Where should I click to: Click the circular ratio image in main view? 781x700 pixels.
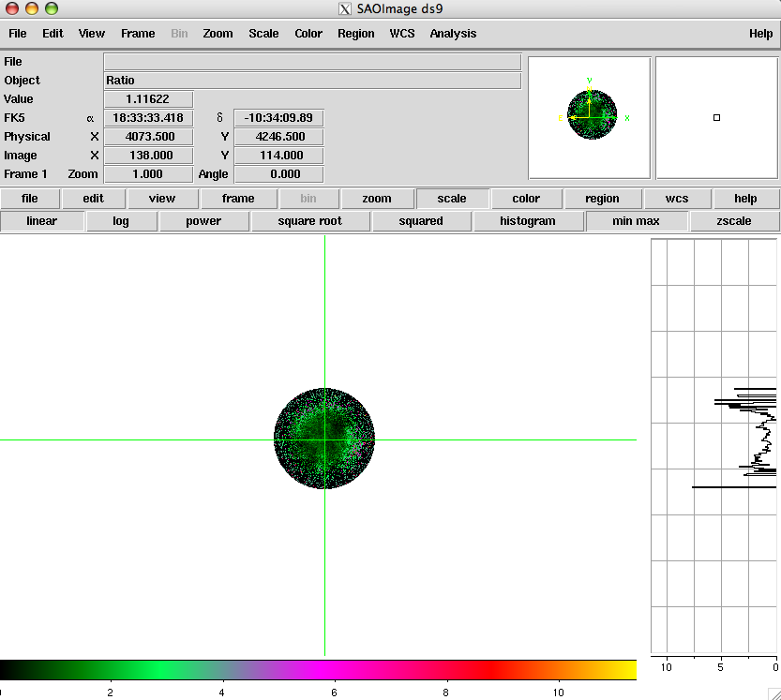(x=324, y=439)
